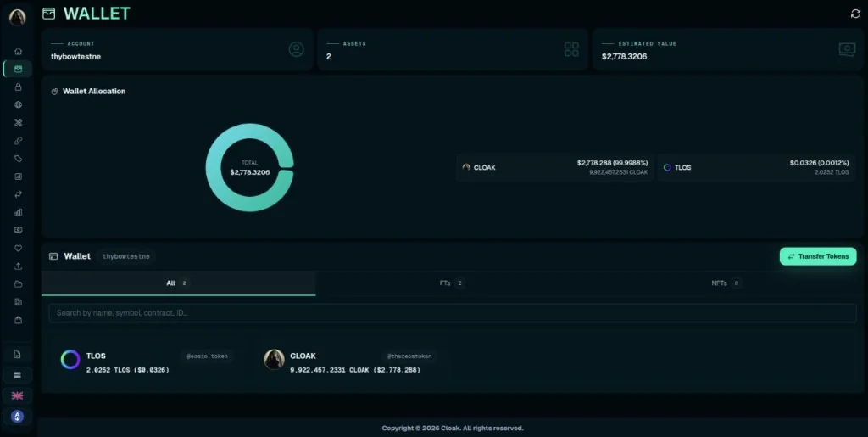Refresh wallet with top-right reload icon
Image resolution: width=868 pixels, height=437 pixels.
tap(855, 14)
